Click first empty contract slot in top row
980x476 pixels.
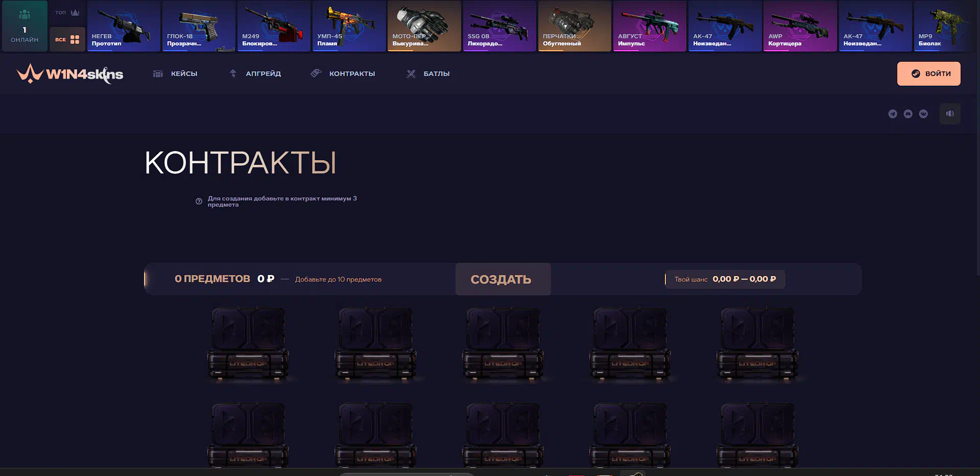248,344
